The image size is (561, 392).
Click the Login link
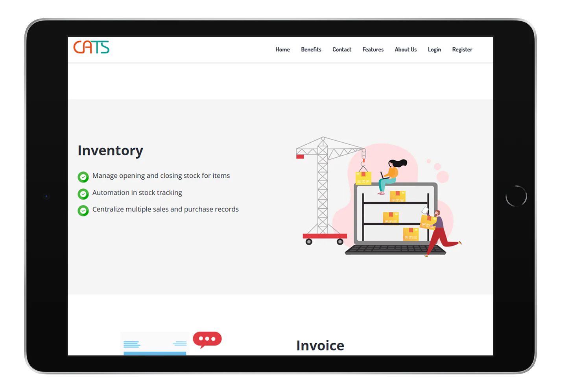tap(434, 50)
